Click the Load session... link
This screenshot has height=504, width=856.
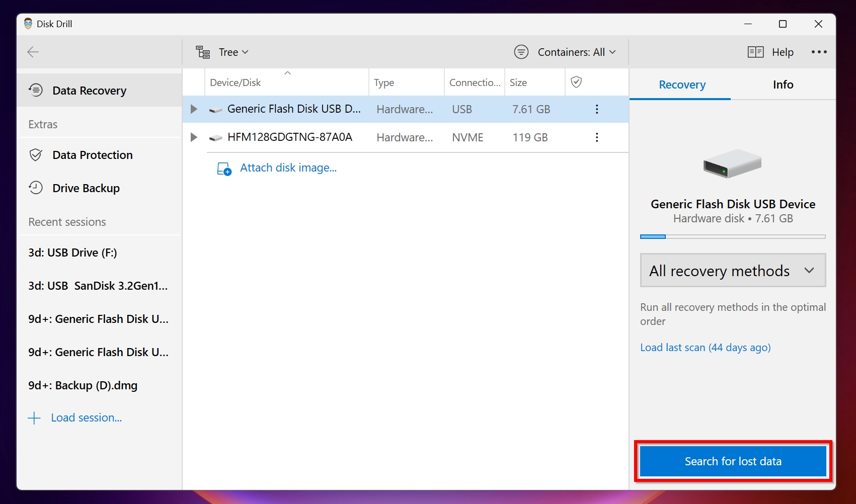click(87, 417)
